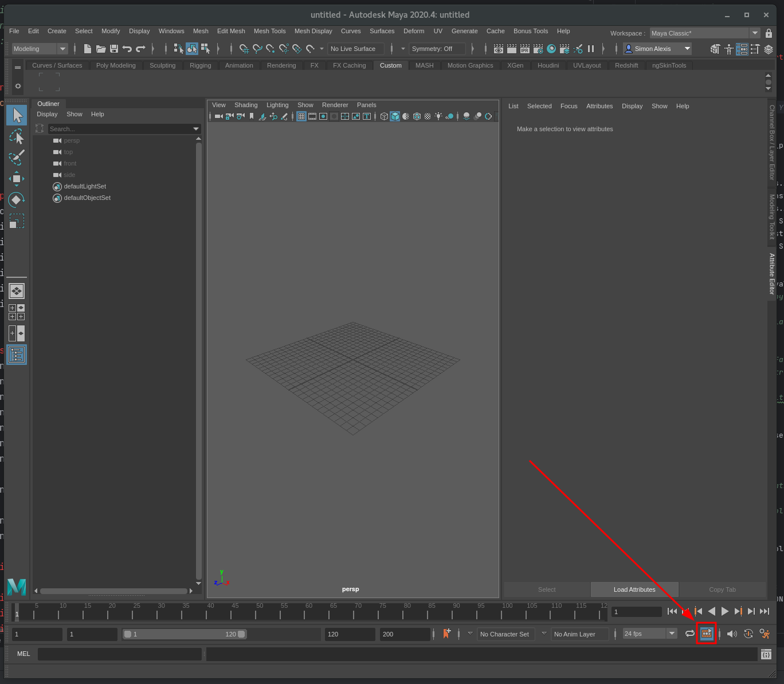Switch to the single perspective view layout

(x=17, y=291)
